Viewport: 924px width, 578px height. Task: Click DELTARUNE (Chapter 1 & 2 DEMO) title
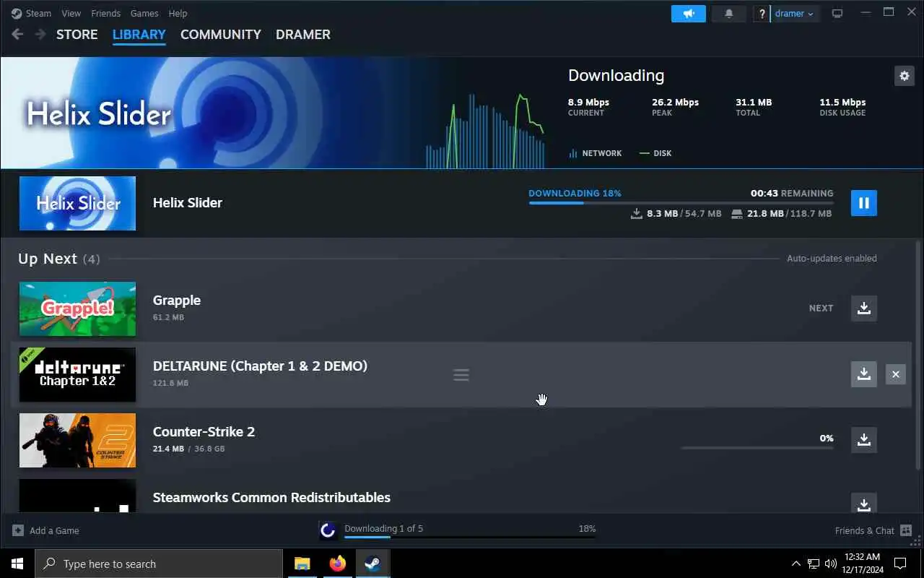coord(260,366)
